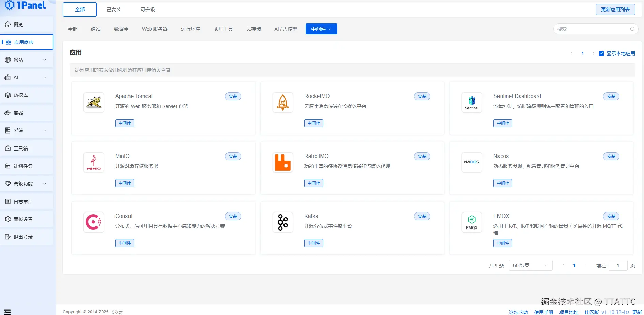The height and width of the screenshot is (315, 644).
Task: Click the 前往 page number input
Action: click(x=618, y=265)
